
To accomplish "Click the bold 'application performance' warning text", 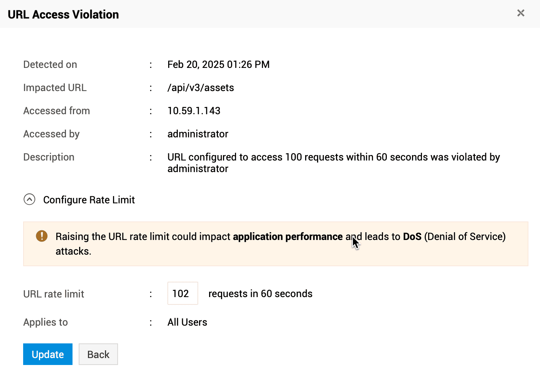I will [x=287, y=237].
